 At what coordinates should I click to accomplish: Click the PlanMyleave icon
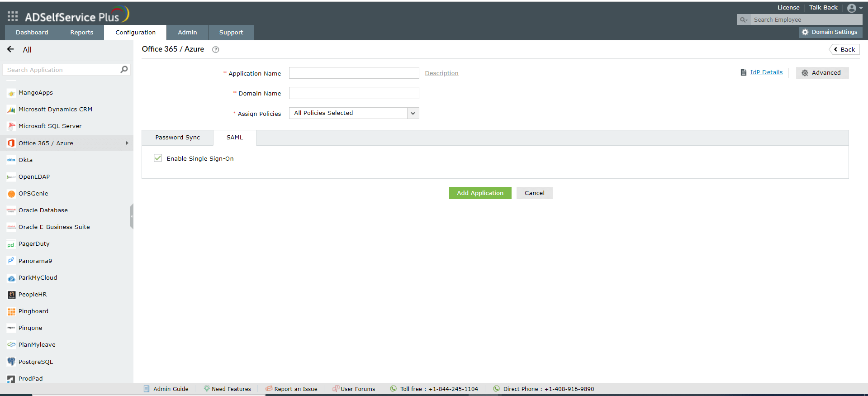point(11,345)
